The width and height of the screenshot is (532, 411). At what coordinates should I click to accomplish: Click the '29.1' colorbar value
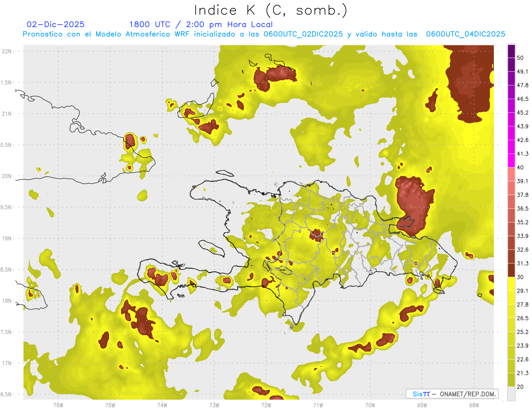(x=523, y=291)
